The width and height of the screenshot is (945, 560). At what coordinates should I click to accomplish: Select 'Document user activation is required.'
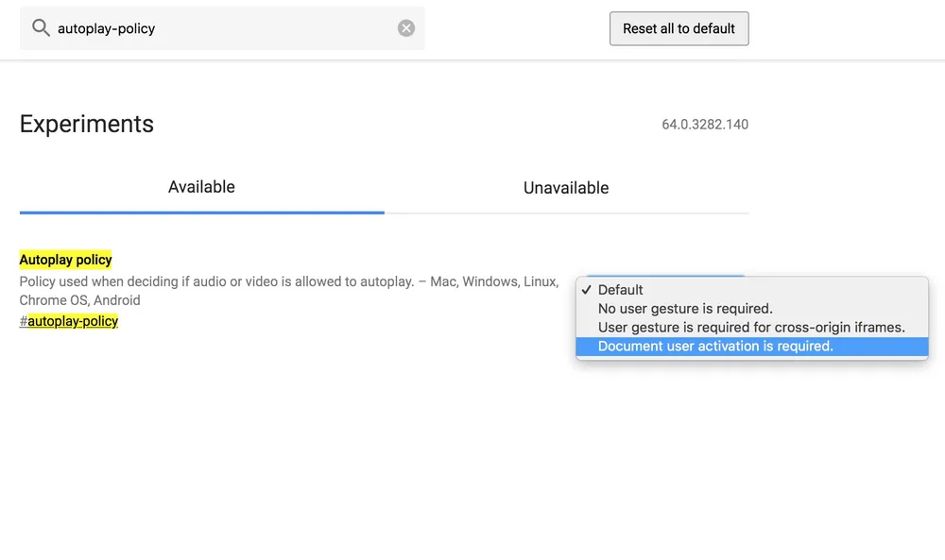[715, 347]
